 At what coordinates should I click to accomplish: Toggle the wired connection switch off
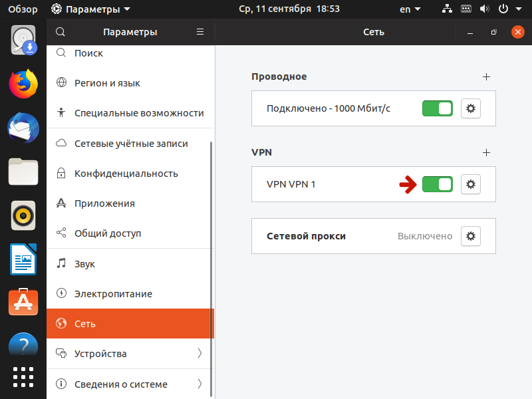tap(437, 108)
